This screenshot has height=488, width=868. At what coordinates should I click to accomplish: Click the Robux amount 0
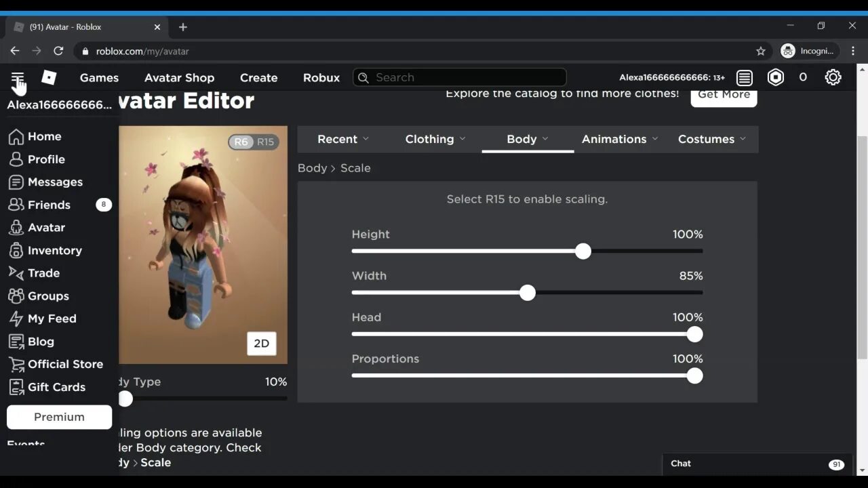[803, 77]
